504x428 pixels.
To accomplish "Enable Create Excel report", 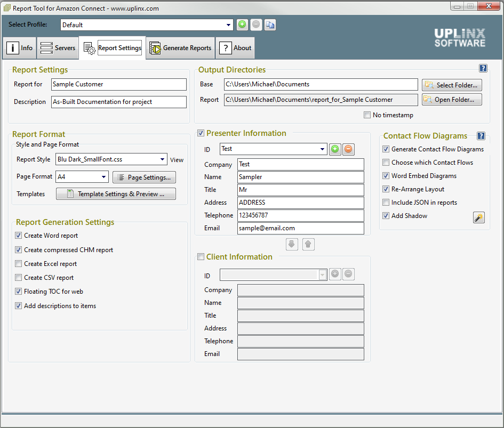I will 18,264.
